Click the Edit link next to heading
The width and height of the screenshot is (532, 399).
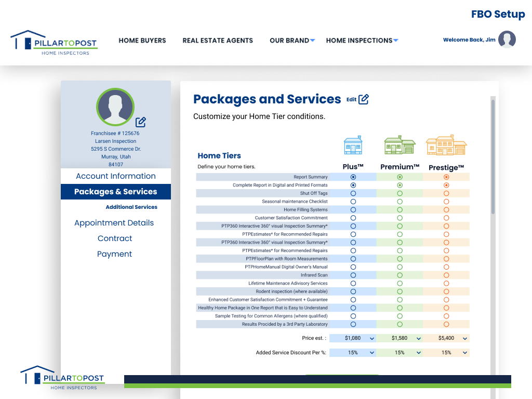coord(351,99)
